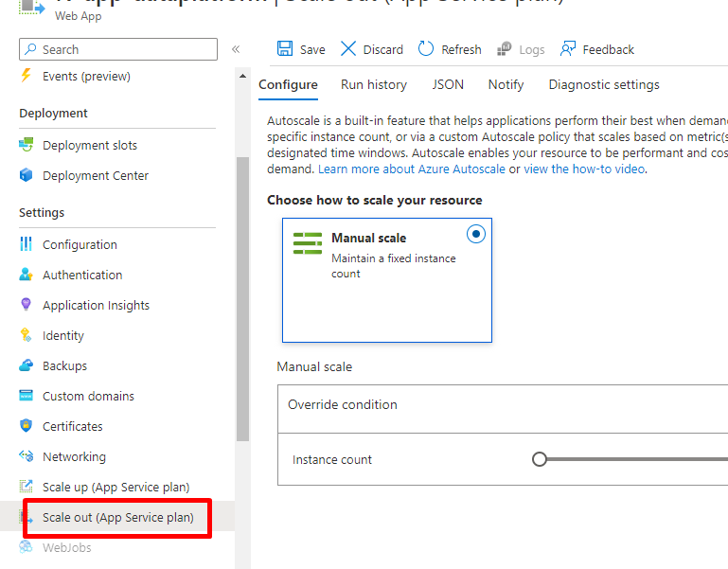Click the Logs icon in toolbar
728x569 pixels.
click(505, 49)
